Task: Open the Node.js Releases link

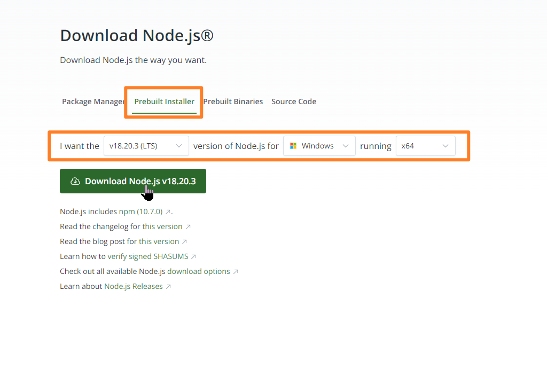Action: 133,287
